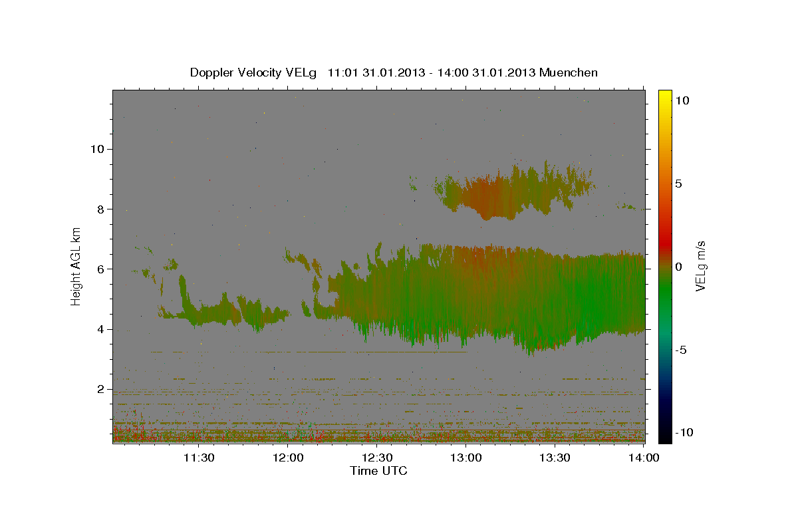Click the "VELg m/s" colorbar label

701,266
